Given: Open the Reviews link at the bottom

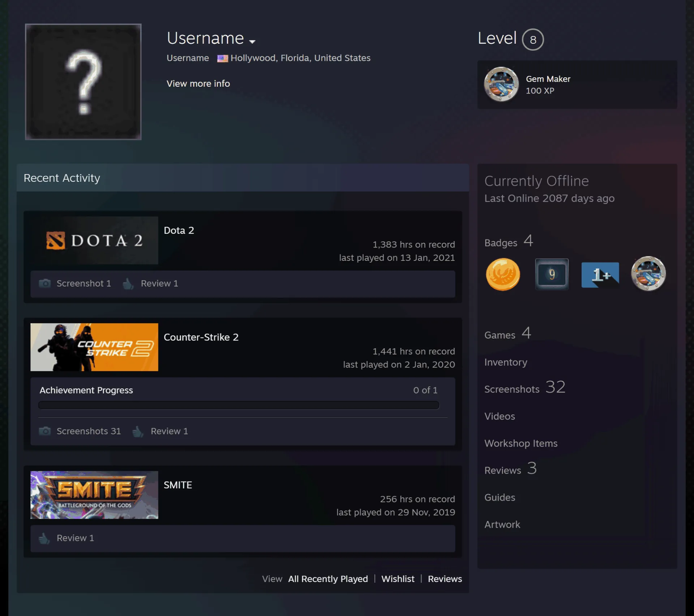Looking at the screenshot, I should [445, 579].
